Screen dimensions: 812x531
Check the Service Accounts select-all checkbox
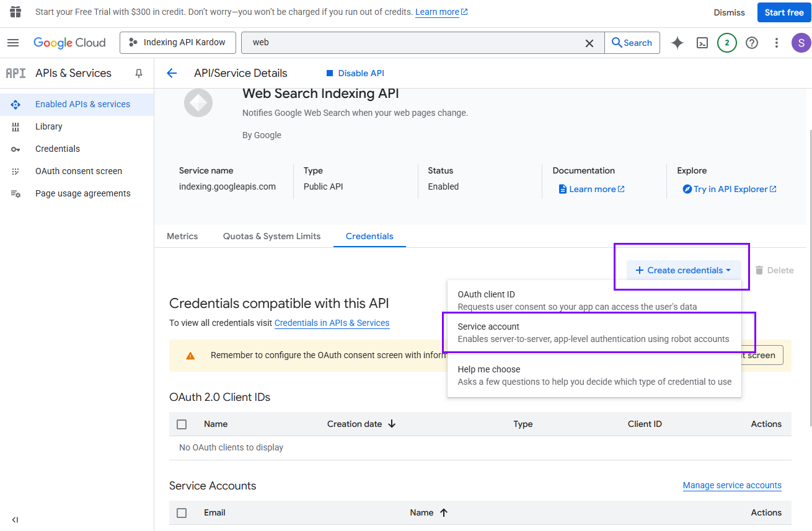pos(182,513)
